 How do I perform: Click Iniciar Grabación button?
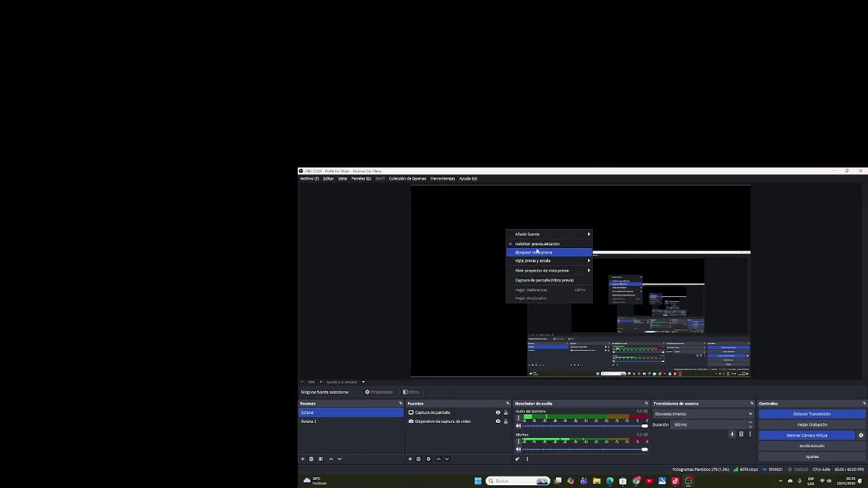[812, 424]
